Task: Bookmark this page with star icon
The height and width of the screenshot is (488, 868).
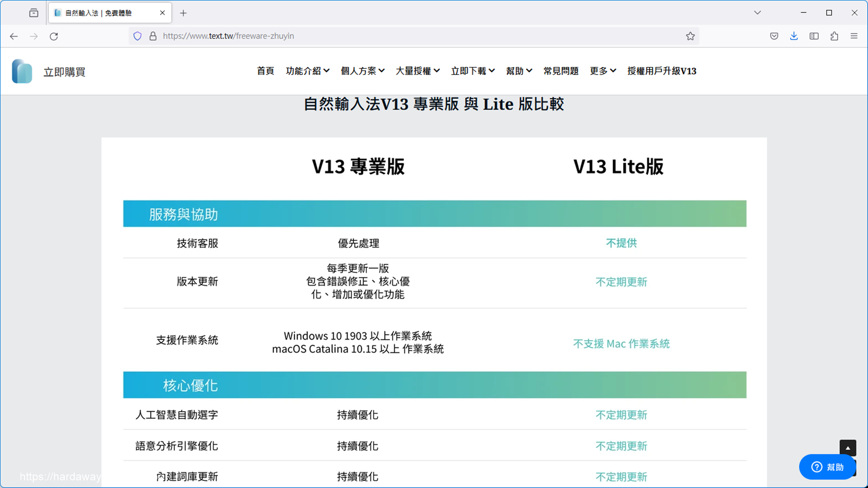Action: coord(690,36)
